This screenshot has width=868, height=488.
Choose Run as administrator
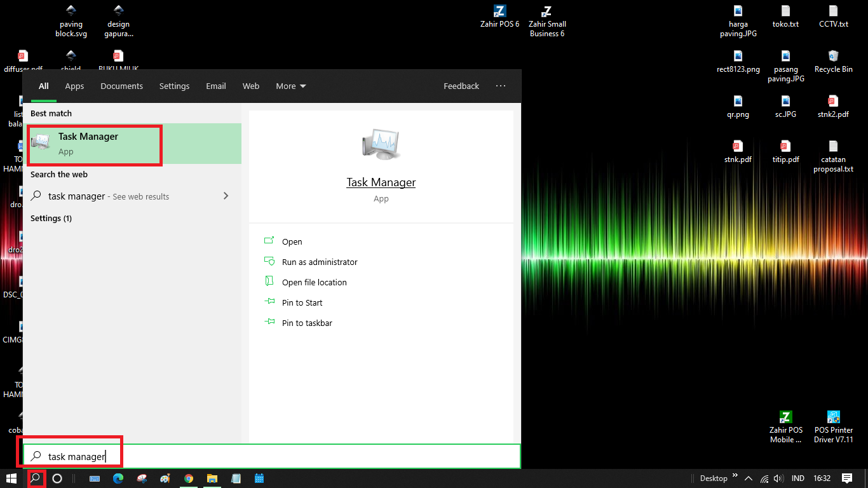(320, 262)
